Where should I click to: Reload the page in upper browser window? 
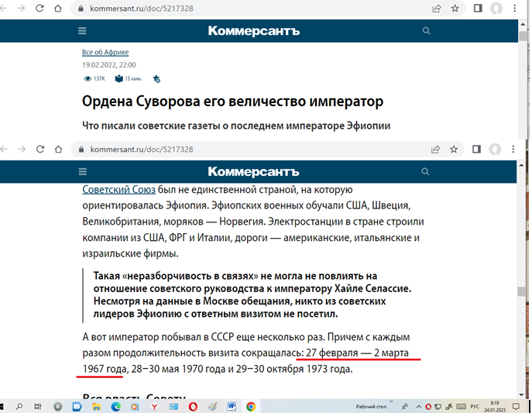tap(39, 9)
